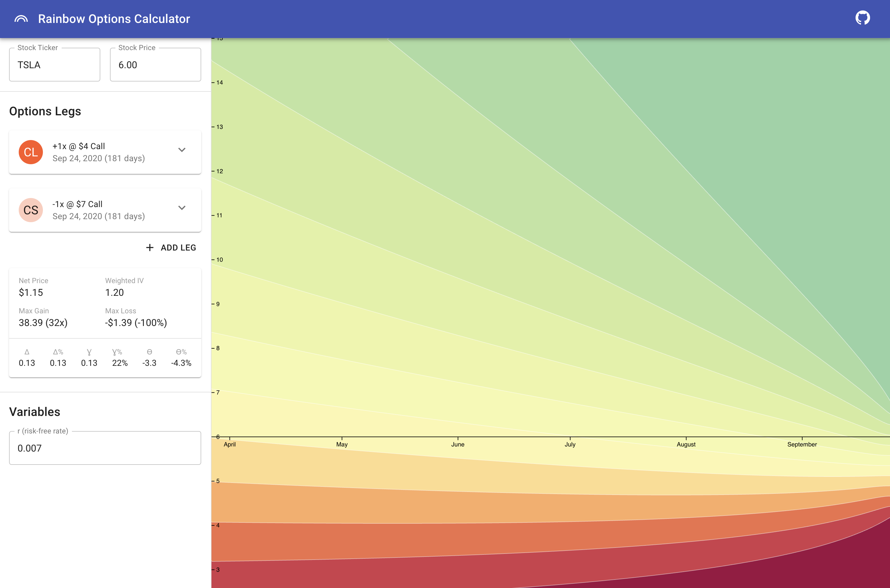Click the CL long call leg avatar

click(x=31, y=152)
